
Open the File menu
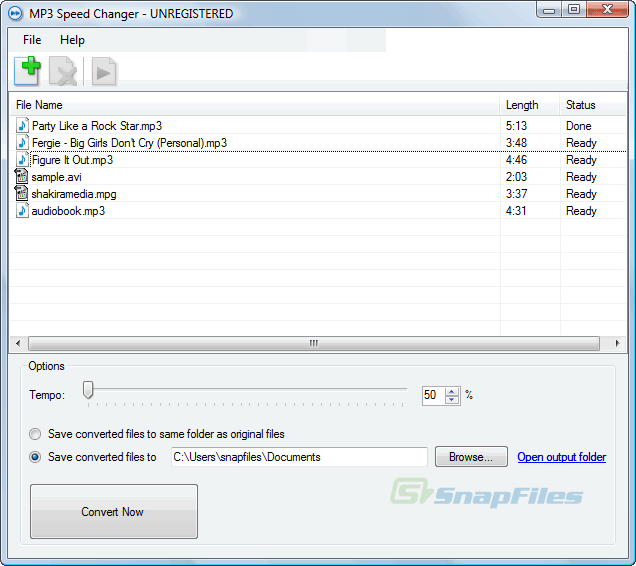coord(32,40)
